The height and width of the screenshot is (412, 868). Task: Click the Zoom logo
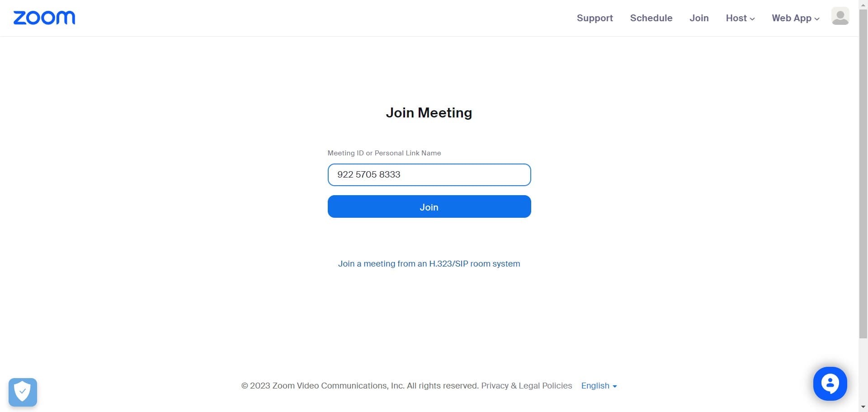tap(44, 18)
